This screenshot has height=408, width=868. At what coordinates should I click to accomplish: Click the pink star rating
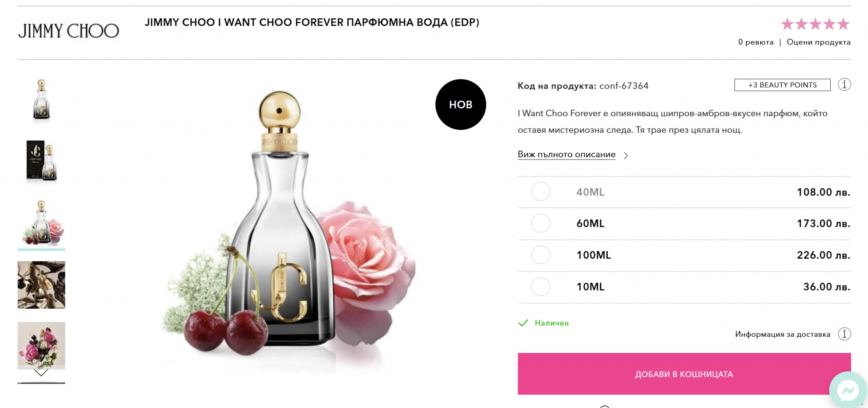pyautogui.click(x=815, y=24)
